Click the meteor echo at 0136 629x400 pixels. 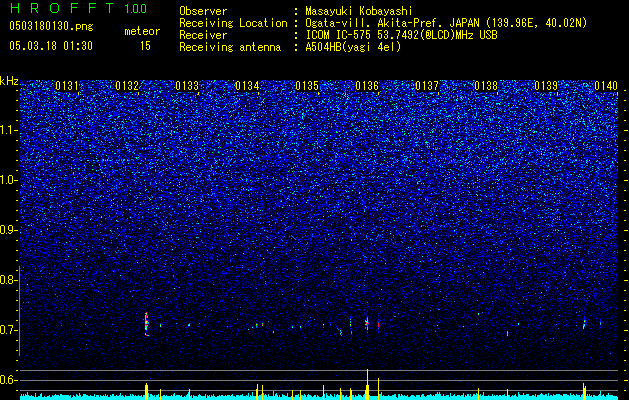click(x=367, y=323)
